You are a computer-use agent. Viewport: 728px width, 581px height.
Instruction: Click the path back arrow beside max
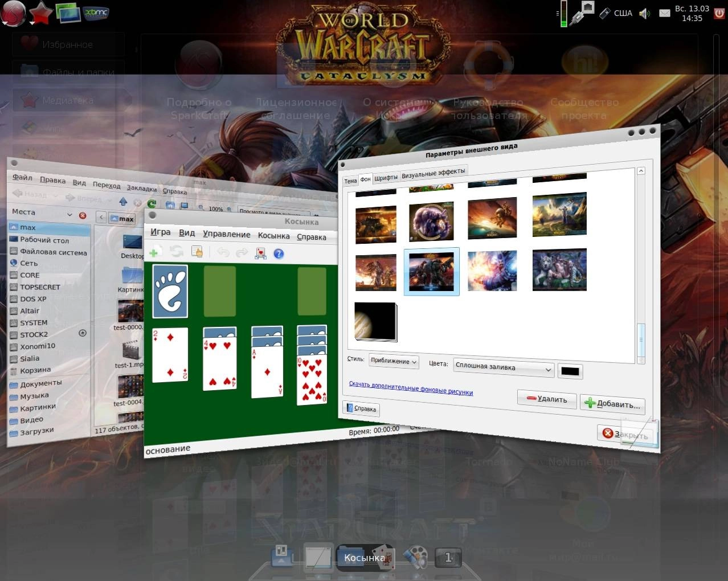pyautogui.click(x=100, y=217)
